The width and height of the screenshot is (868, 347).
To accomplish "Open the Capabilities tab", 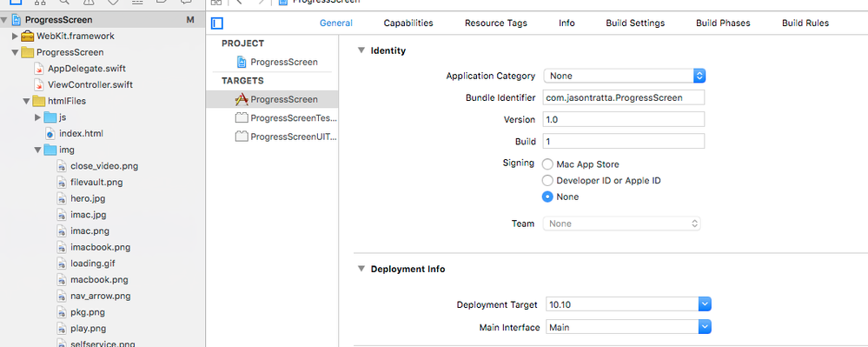I will tap(408, 23).
